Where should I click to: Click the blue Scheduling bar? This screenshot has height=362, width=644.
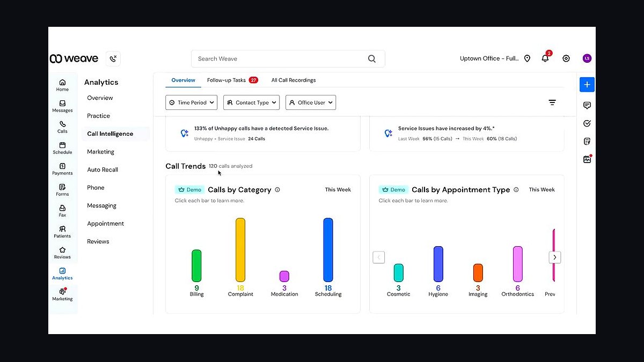[x=328, y=250]
